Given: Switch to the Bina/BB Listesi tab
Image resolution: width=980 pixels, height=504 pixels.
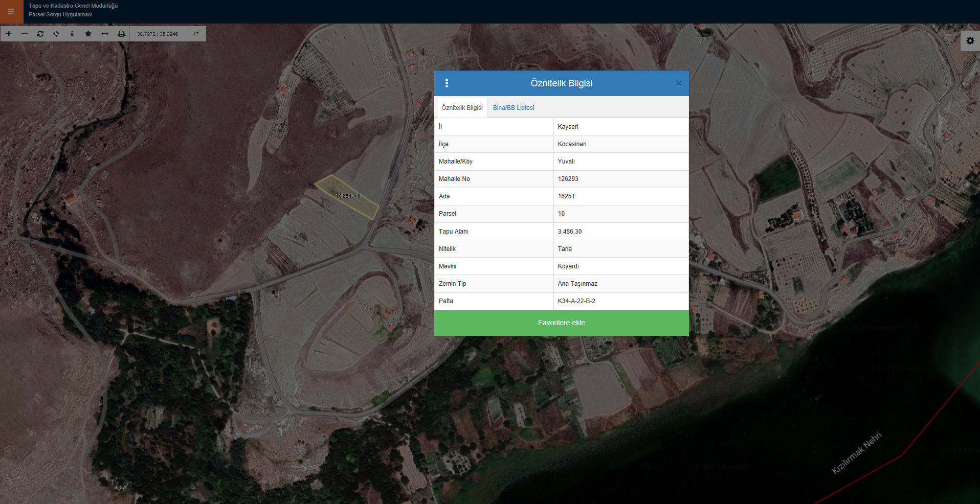Looking at the screenshot, I should point(514,108).
